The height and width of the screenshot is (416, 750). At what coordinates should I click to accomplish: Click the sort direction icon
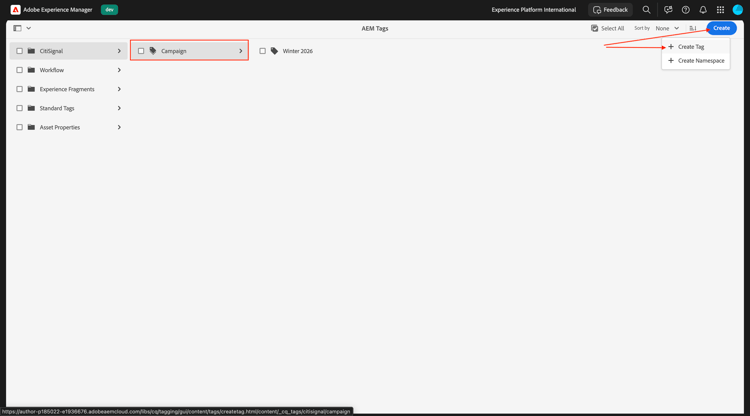coord(693,28)
